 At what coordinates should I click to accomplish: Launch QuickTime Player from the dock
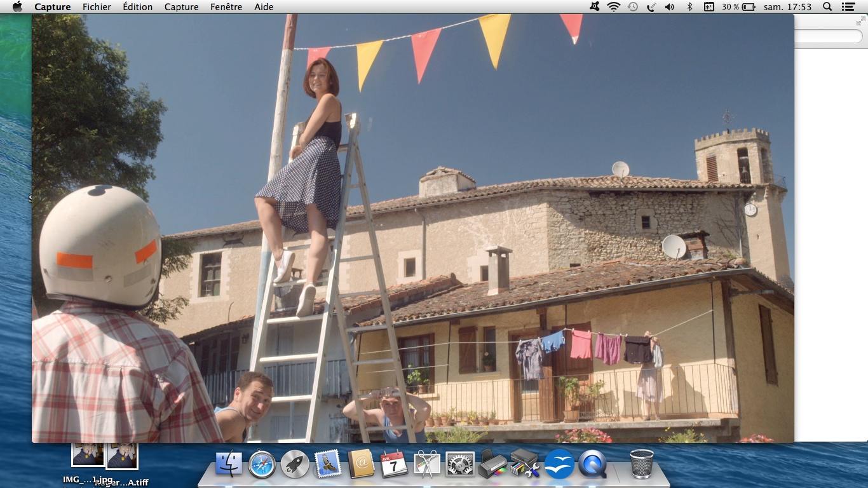coord(592,464)
